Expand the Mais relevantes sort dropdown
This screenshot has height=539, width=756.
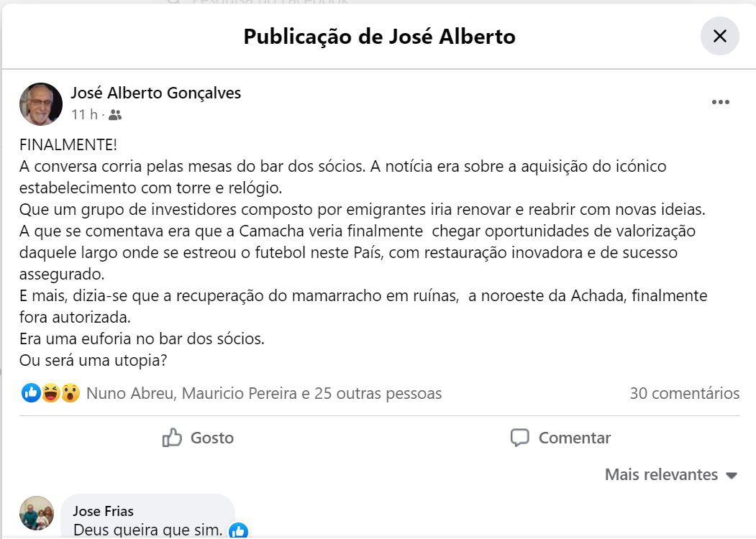661,474
